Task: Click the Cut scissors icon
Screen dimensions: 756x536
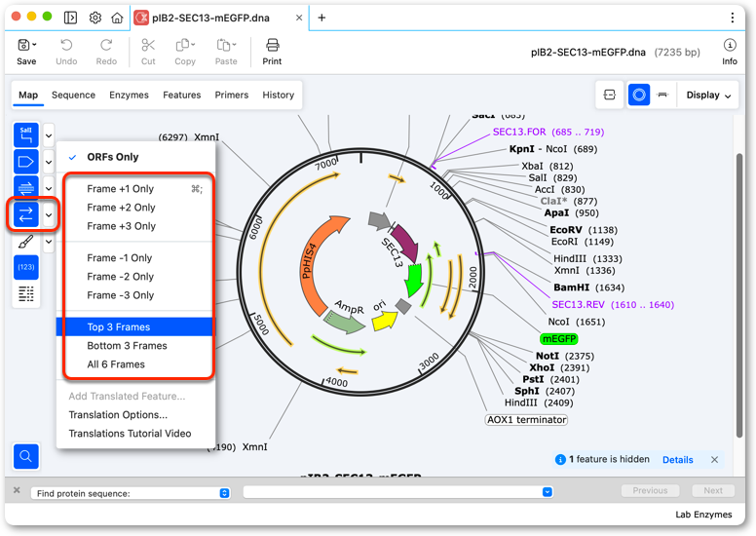Action: click(148, 52)
